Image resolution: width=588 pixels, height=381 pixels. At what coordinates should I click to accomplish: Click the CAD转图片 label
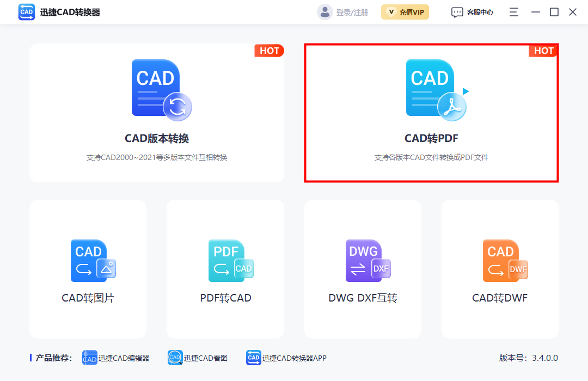(88, 298)
